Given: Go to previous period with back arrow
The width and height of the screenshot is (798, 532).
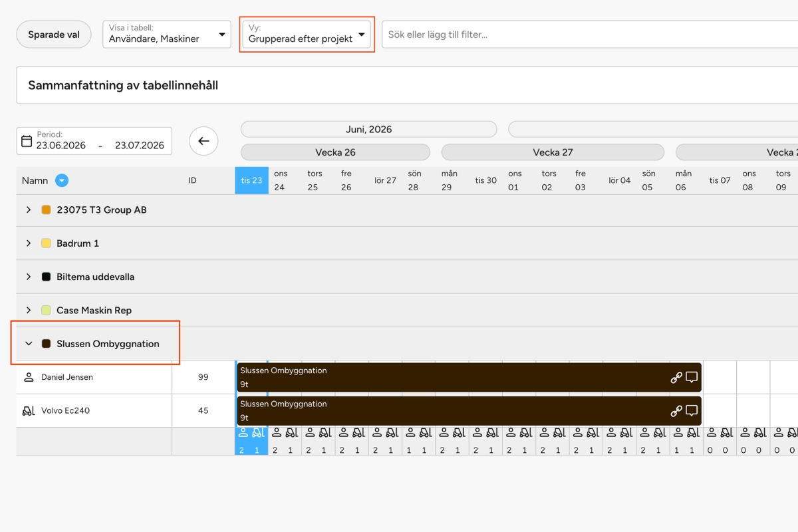Looking at the screenshot, I should (x=203, y=141).
